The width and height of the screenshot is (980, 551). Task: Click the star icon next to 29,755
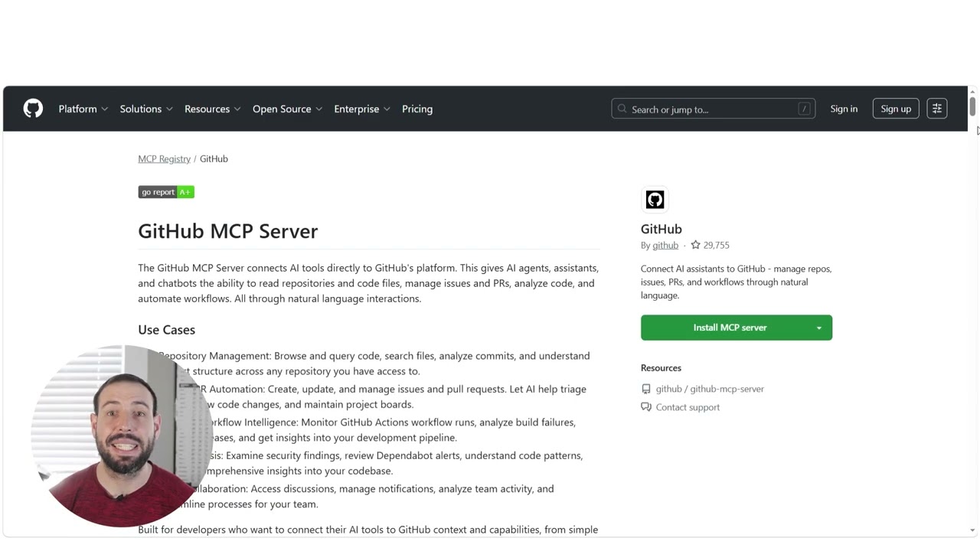coord(695,245)
